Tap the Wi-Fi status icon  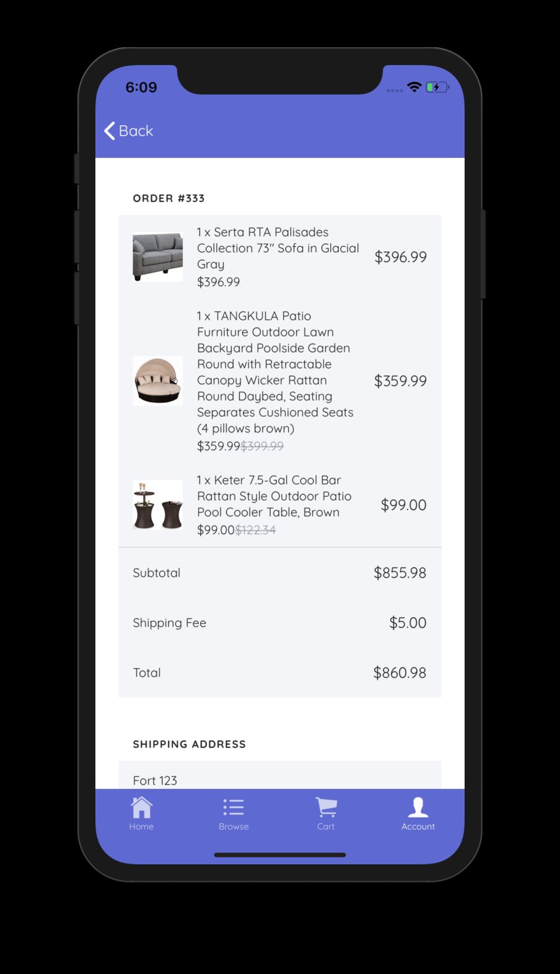pos(414,87)
